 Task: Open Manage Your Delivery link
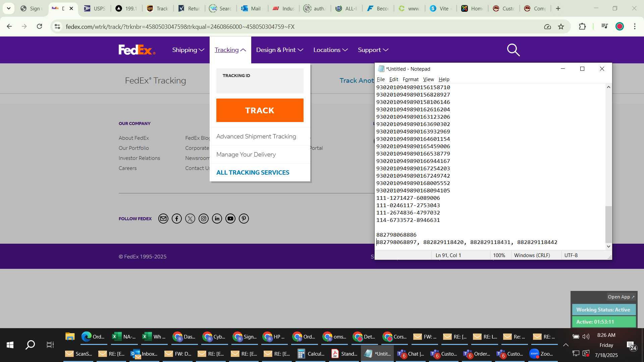click(x=246, y=155)
